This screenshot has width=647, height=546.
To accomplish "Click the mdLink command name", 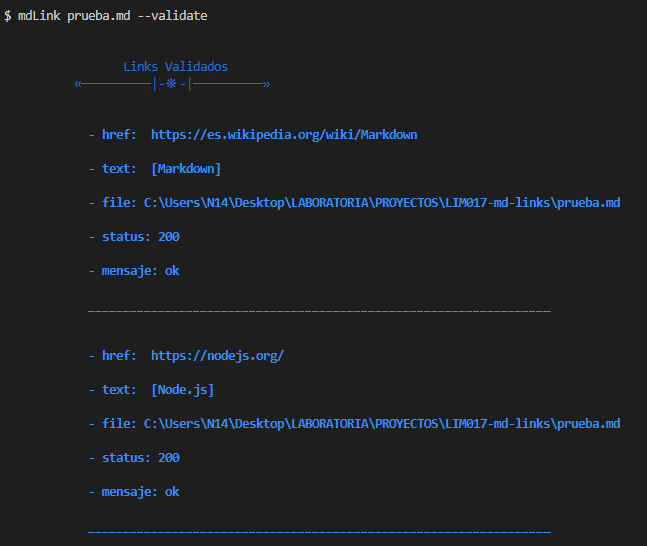I will [39, 16].
